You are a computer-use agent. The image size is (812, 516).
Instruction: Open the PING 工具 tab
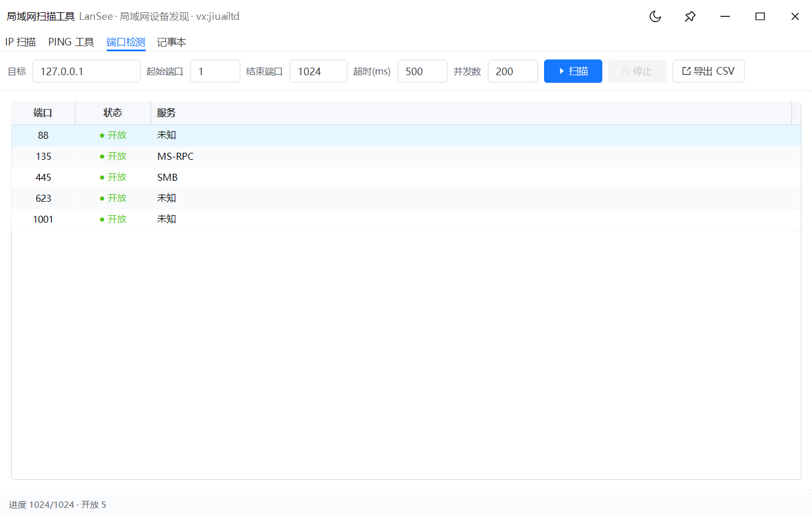tap(71, 42)
